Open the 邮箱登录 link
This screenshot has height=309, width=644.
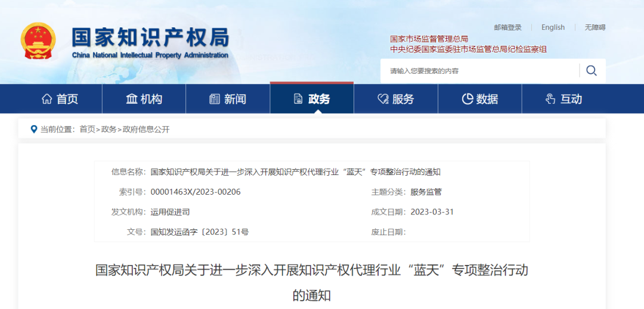[x=507, y=27]
